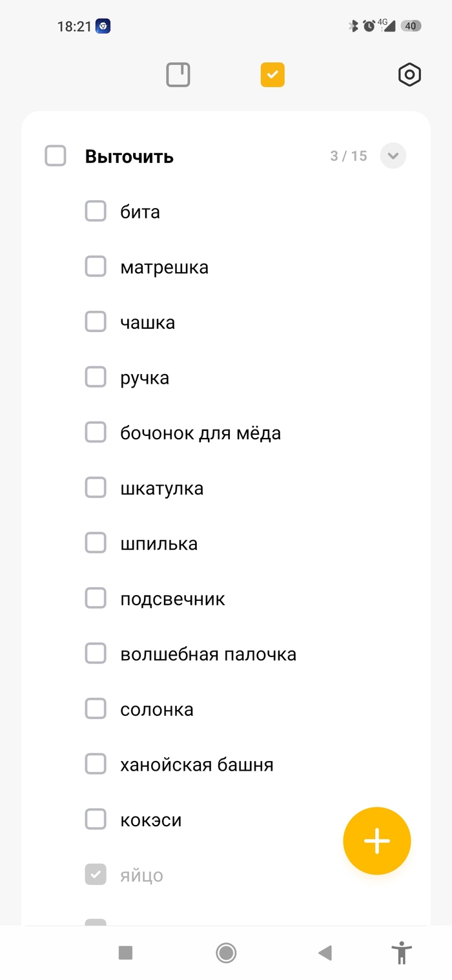Tap the 3 / 15 progress counter
This screenshot has height=980, width=452.
tap(349, 156)
